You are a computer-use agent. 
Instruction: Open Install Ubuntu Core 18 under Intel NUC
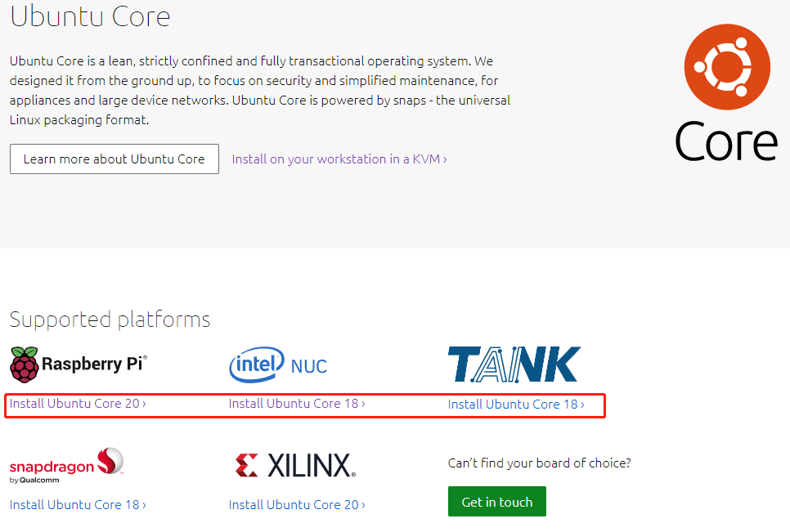(297, 404)
